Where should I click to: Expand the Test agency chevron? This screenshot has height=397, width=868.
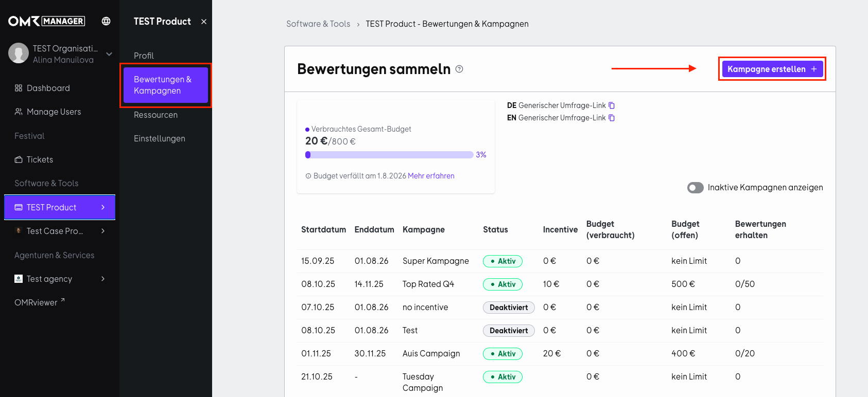(103, 279)
